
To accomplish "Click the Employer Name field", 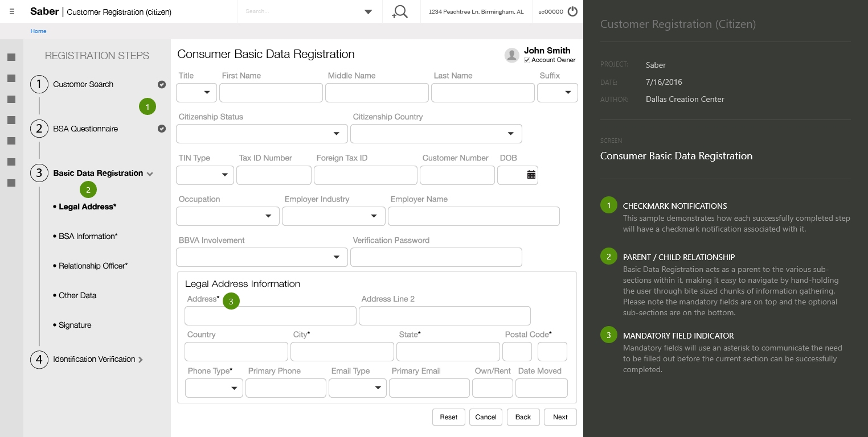I will (474, 216).
